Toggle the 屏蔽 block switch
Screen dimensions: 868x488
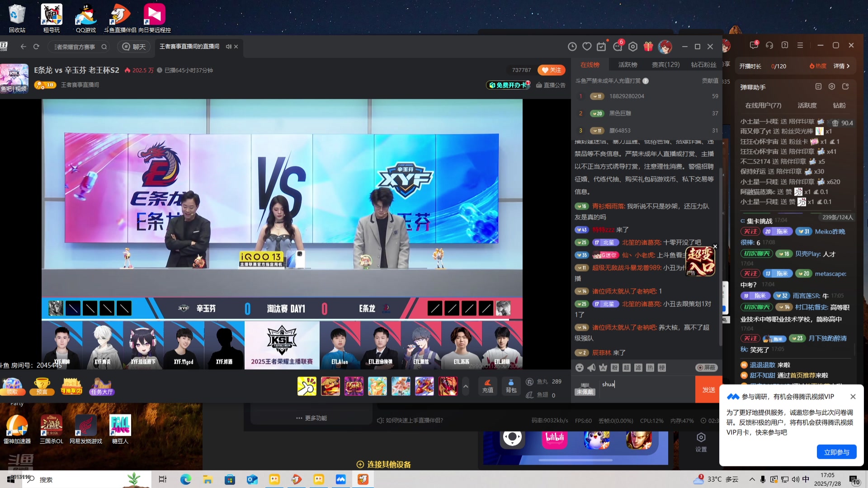[706, 368]
